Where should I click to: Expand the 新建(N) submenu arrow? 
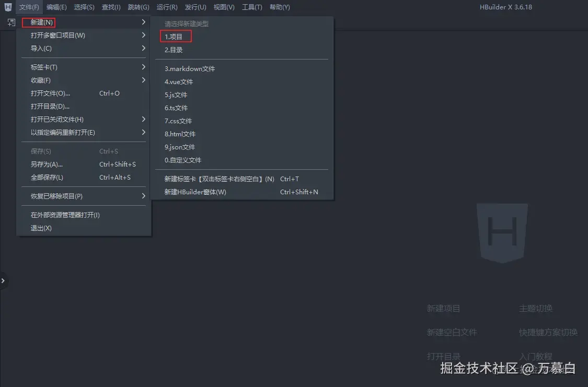143,22
